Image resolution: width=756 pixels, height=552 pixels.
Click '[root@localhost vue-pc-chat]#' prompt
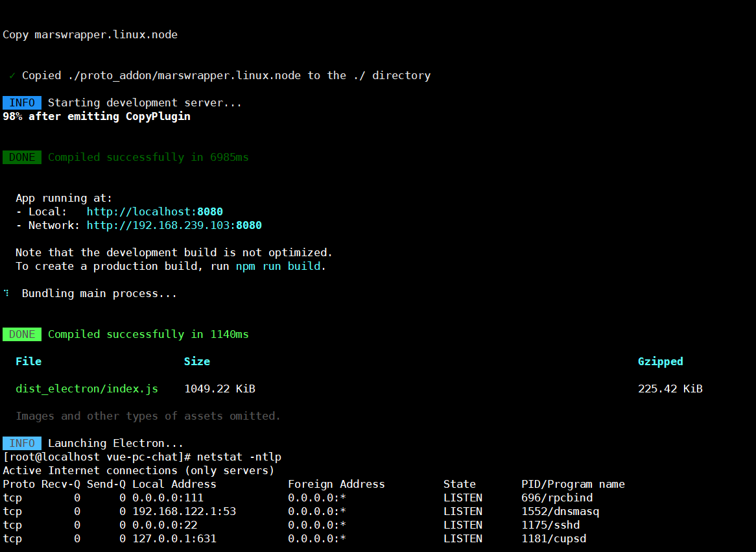tap(97, 457)
